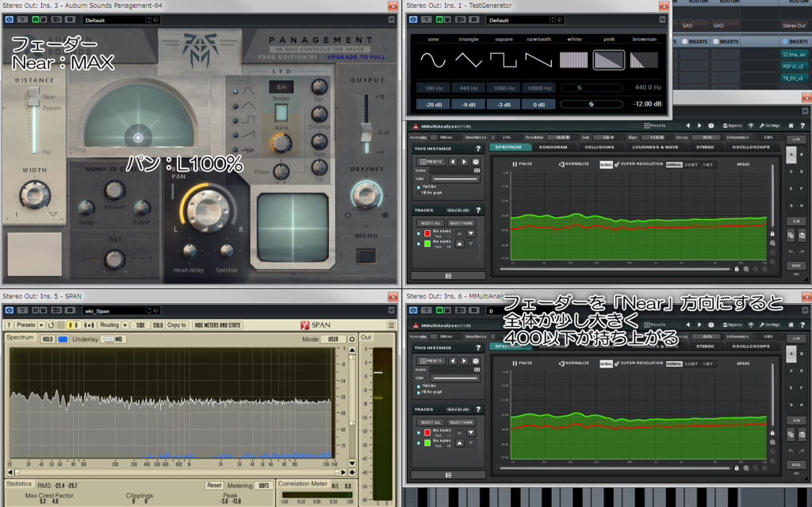Click UPGRADE TO FULL link in Panagement
Image resolution: width=812 pixels, height=507 pixels.
[356, 57]
